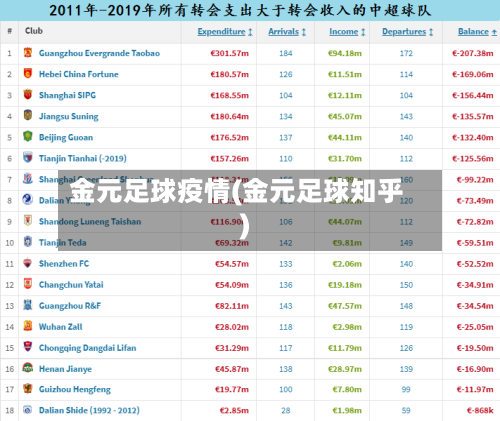The image size is (500, 421).
Task: Open Chongqing Dangdai Lifan club link
Action: (88, 348)
